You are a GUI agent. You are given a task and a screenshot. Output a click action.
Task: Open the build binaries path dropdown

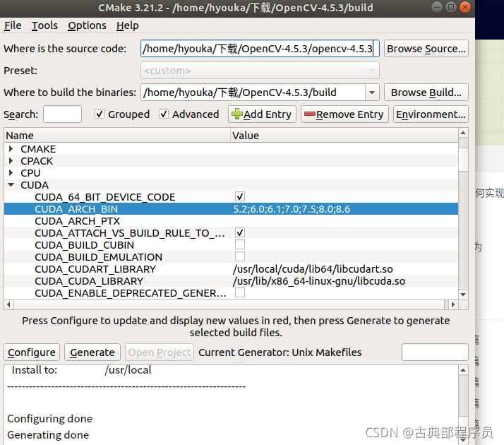click(372, 93)
